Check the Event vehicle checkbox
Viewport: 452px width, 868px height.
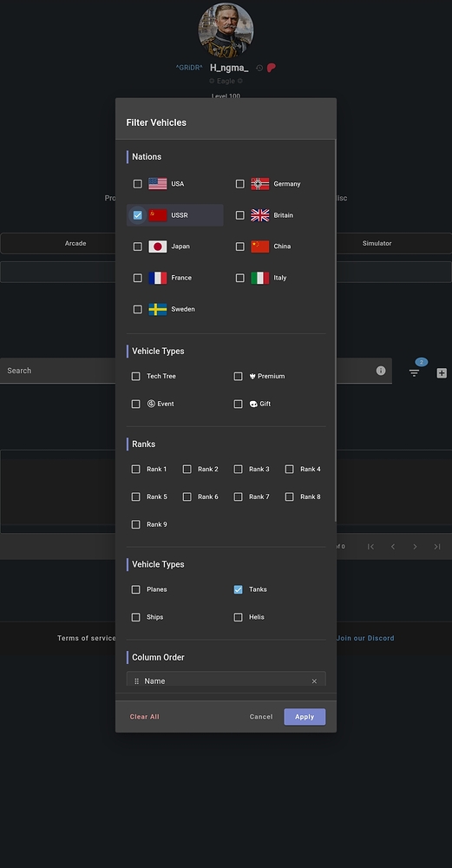pos(135,404)
